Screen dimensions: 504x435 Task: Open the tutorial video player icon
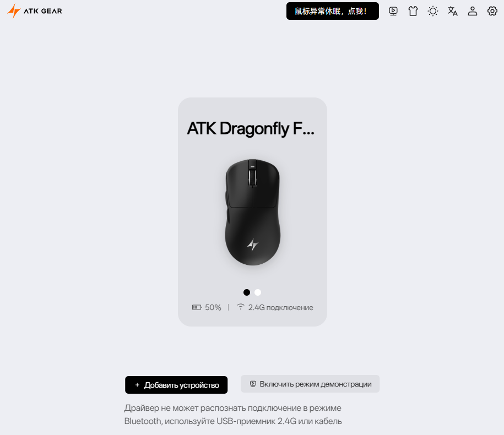click(x=393, y=11)
